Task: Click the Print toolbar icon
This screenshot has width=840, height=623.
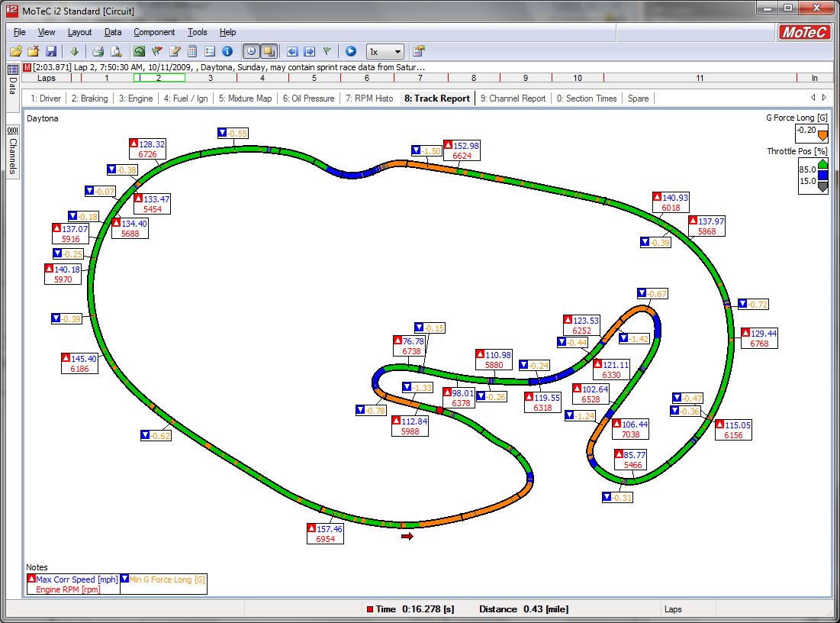Action: point(98,51)
